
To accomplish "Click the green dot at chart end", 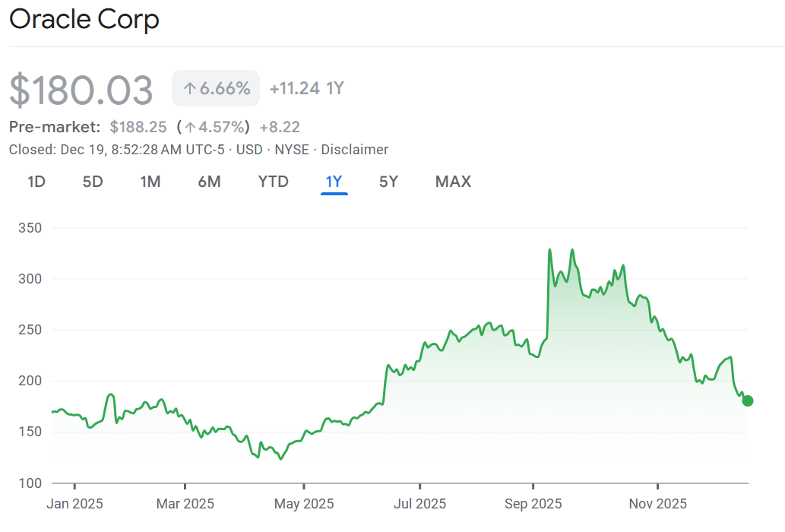I will click(748, 401).
